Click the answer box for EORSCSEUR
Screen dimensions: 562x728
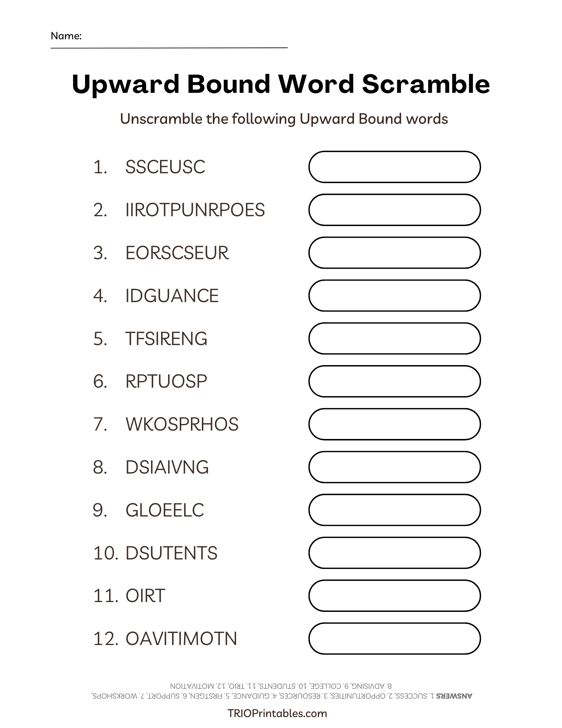(394, 253)
